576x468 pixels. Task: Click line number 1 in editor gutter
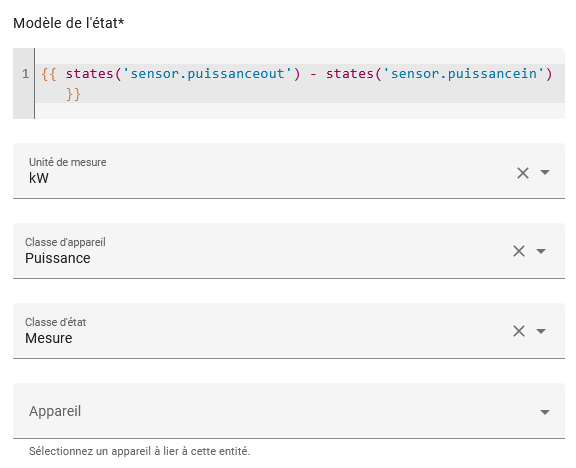(25, 74)
